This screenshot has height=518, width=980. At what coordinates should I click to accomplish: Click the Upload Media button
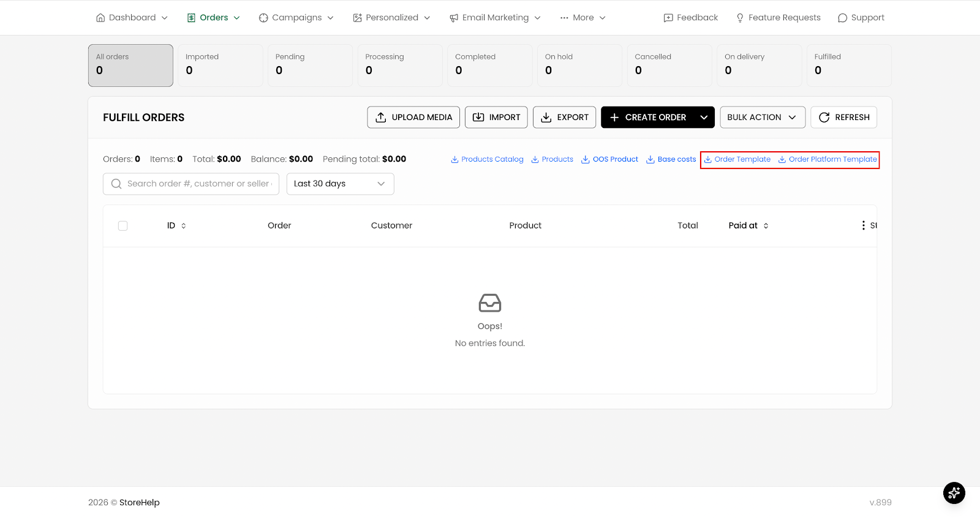(413, 117)
